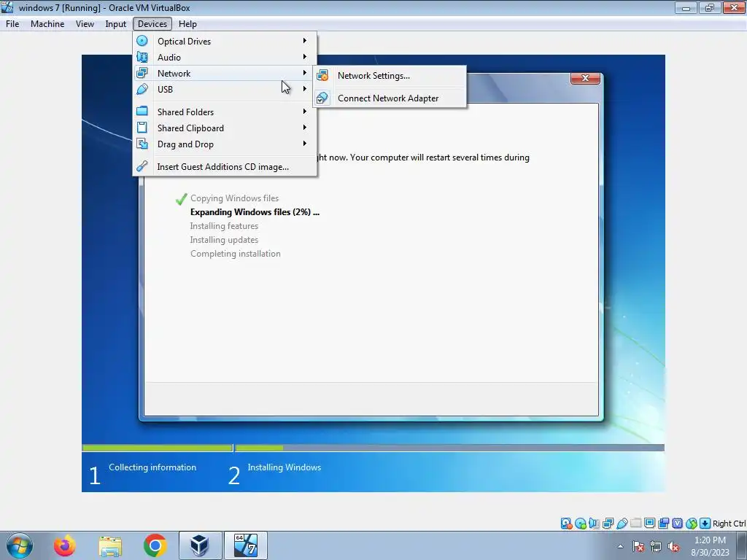This screenshot has width=747, height=560.
Task: Click the Network monitors icon in menu
Action: pos(142,73)
